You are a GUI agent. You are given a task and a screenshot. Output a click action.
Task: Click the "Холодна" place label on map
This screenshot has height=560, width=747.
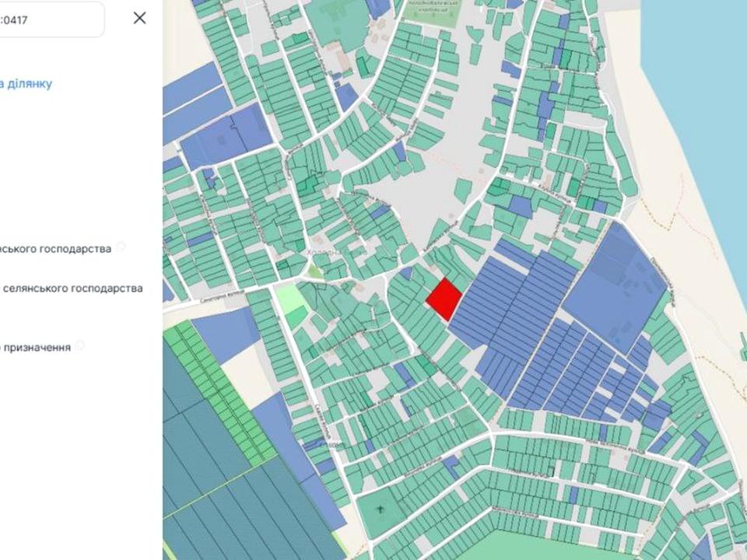[323, 253]
